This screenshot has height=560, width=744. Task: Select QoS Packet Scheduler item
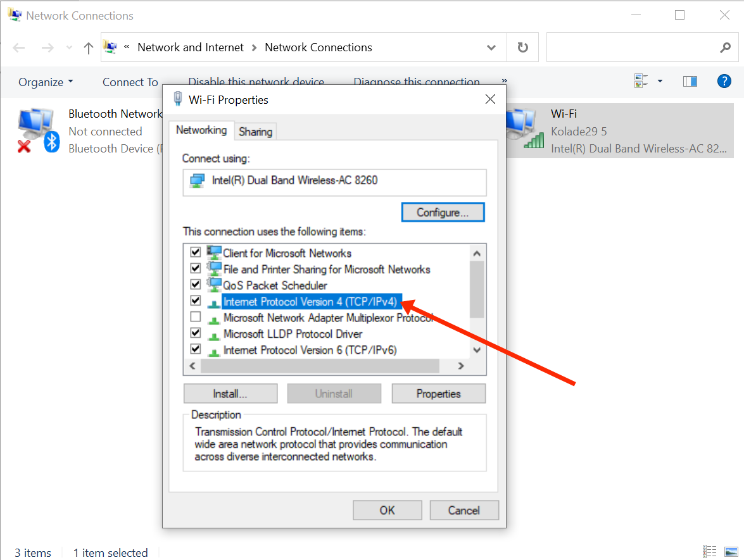275,285
